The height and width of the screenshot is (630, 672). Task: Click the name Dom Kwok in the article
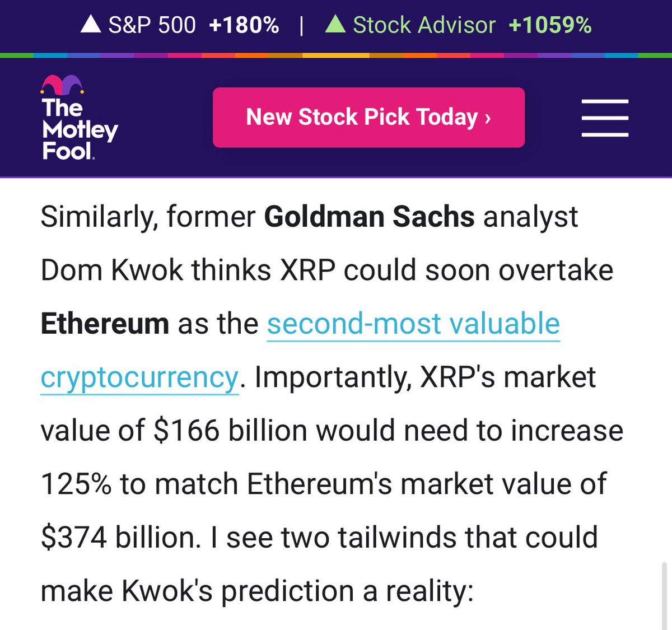point(111,270)
